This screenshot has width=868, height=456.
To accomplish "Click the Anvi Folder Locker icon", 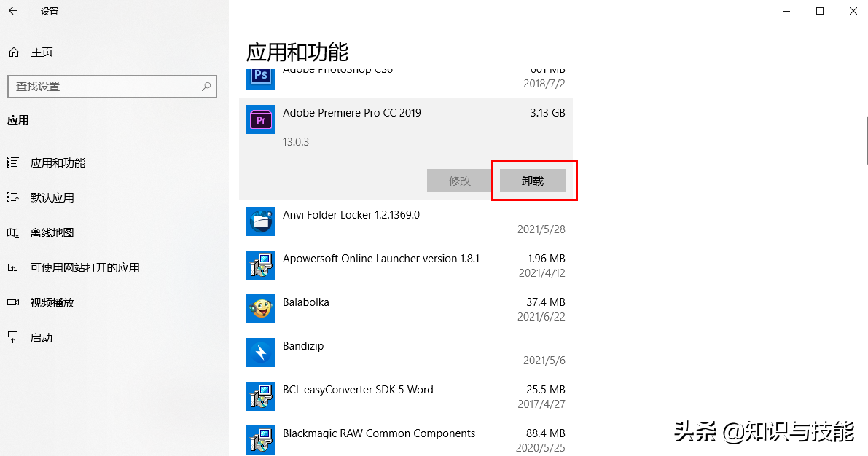I will (x=261, y=221).
